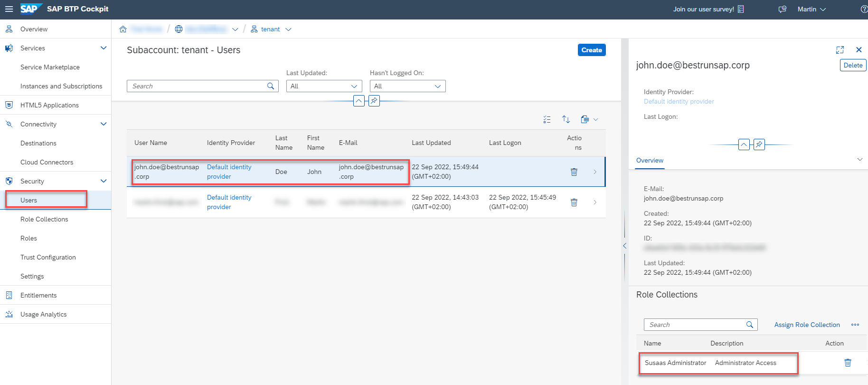The image size is (868, 385).
Task: Collapse the side panel splitter arrow
Action: click(625, 246)
